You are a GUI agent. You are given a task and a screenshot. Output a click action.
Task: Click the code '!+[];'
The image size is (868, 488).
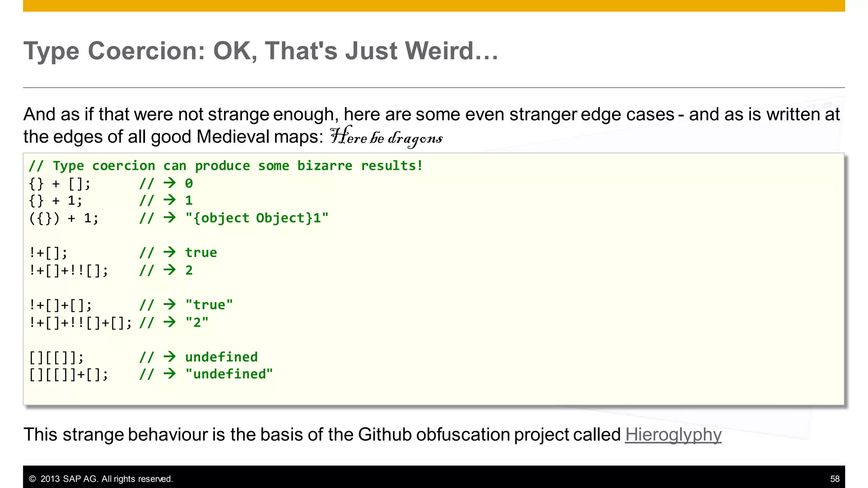(48, 253)
